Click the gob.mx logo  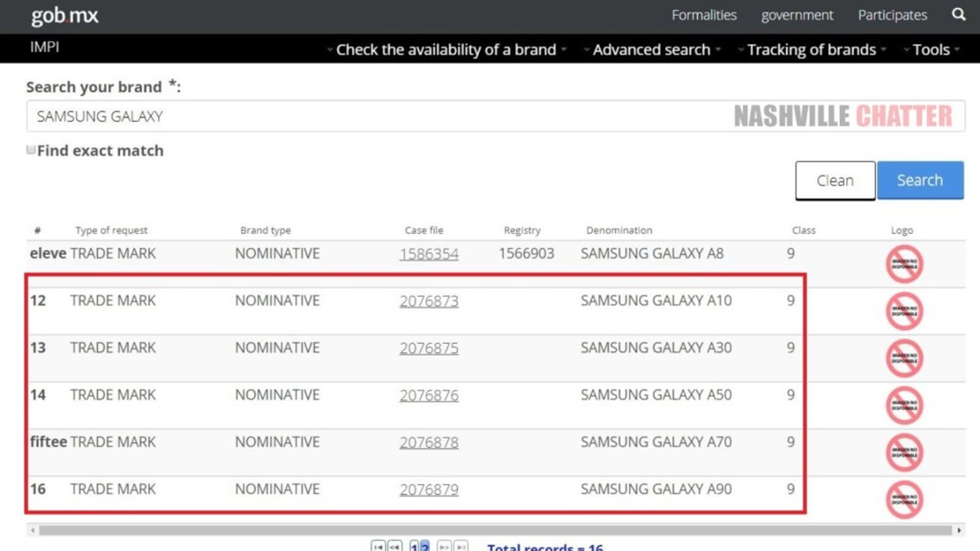65,15
